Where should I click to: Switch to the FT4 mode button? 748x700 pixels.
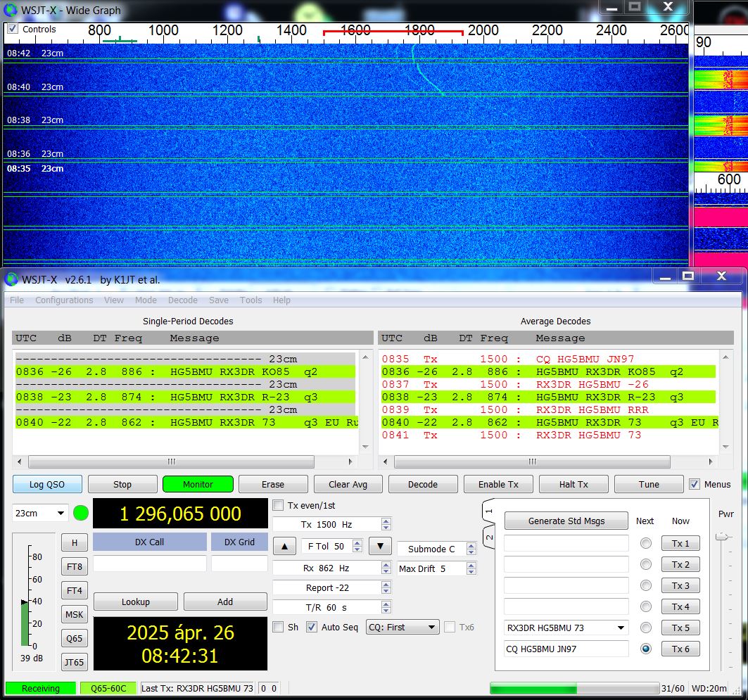(x=75, y=590)
